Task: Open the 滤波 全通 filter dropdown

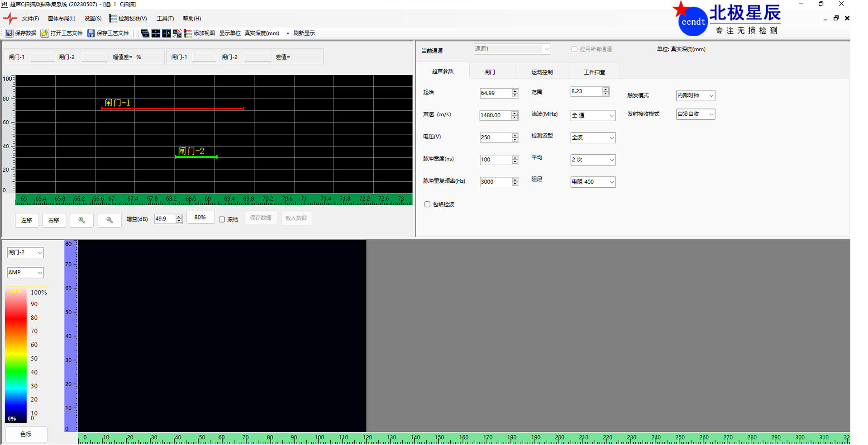Action: [x=593, y=115]
